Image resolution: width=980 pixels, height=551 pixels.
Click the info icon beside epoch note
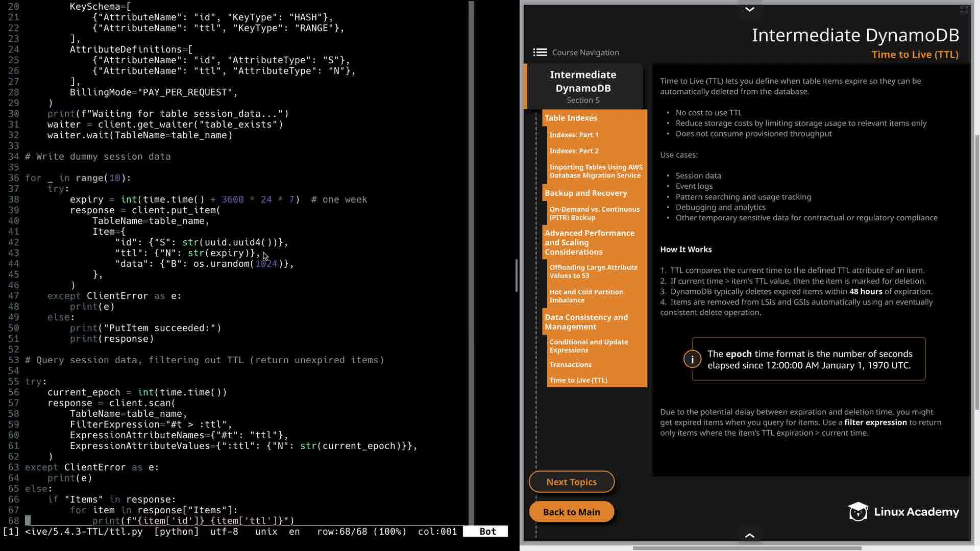(692, 359)
